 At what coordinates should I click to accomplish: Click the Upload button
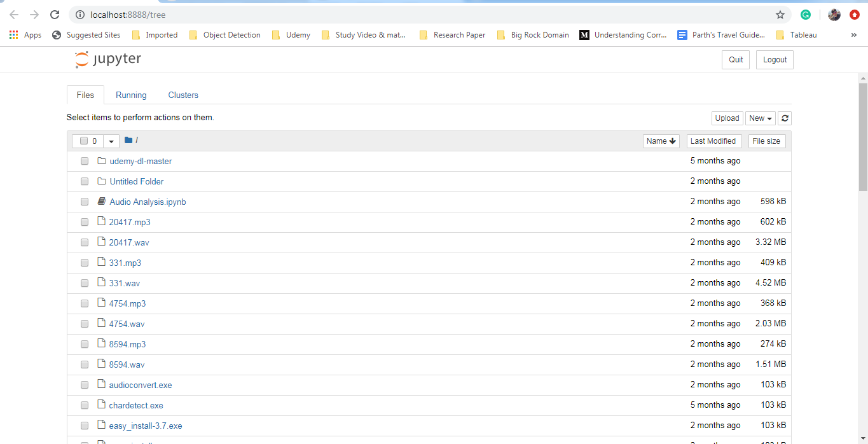pos(727,118)
